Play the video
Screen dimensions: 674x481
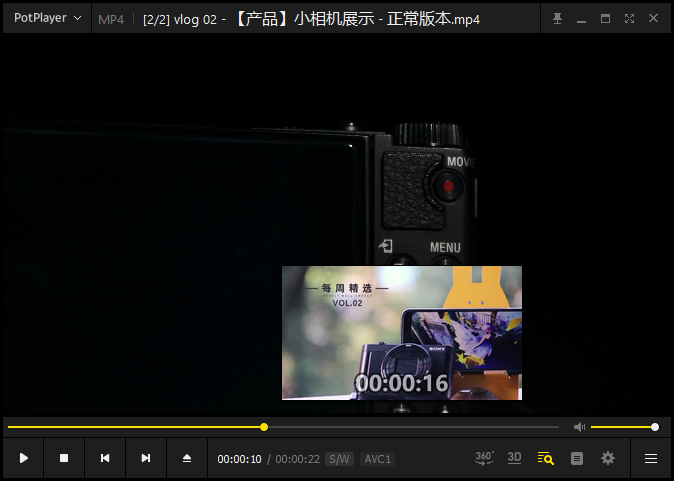[24, 458]
